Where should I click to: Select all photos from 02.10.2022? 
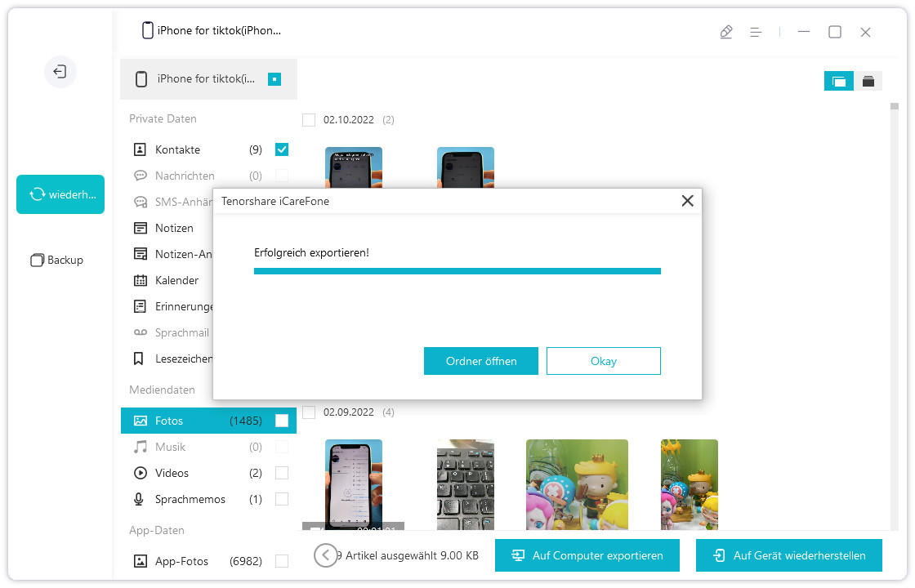(x=309, y=120)
